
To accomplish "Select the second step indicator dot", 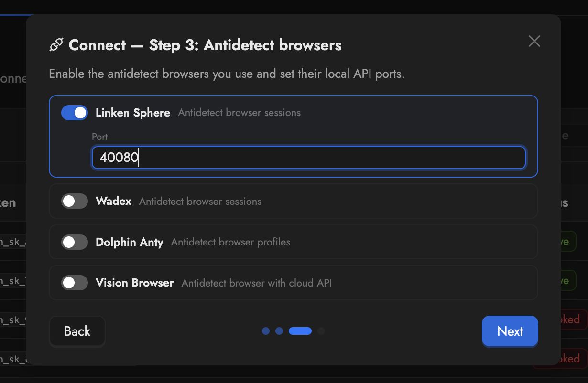I will [279, 331].
